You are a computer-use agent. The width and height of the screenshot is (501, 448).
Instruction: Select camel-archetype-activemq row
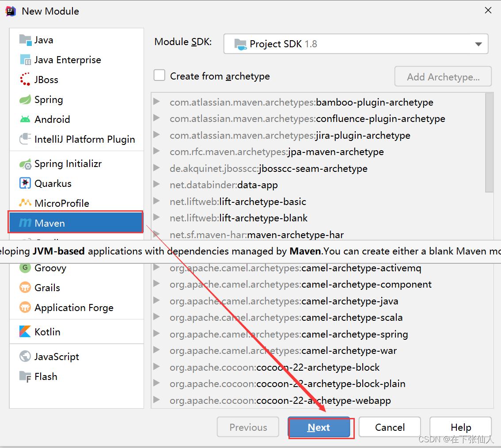click(x=318, y=268)
